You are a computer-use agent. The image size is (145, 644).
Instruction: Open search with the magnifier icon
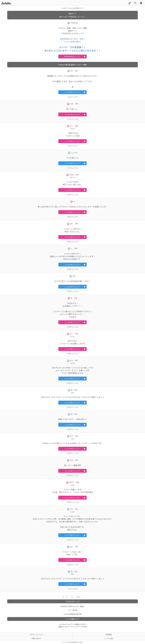pyautogui.click(x=135, y=3)
